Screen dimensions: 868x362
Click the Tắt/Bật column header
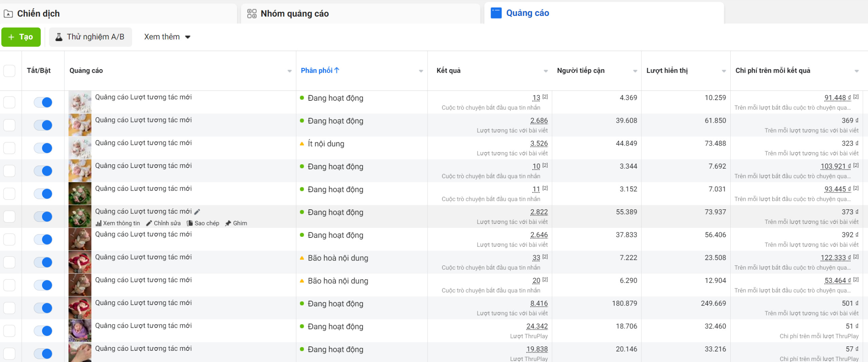click(39, 71)
